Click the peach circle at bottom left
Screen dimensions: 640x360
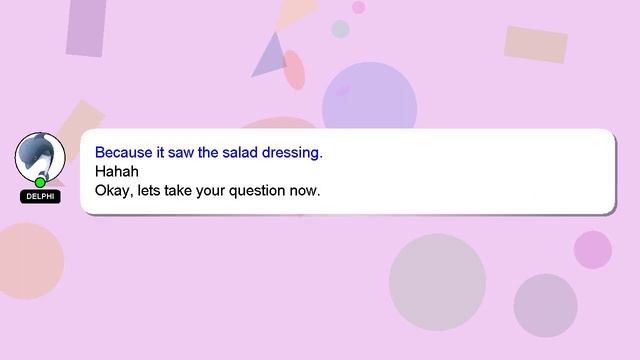(28, 261)
